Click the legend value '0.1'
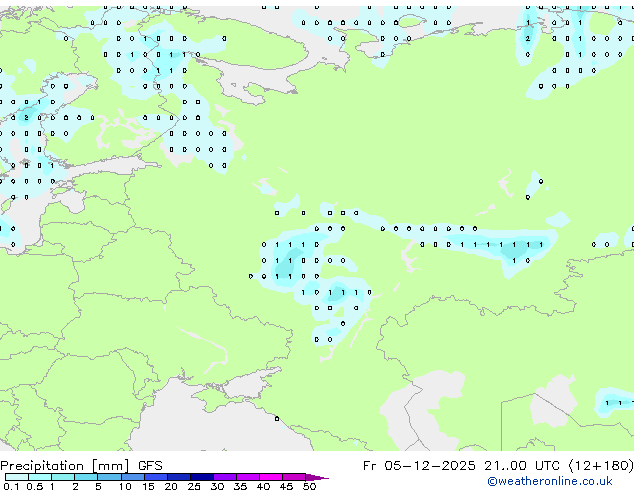The image size is (634, 490). 11,486
